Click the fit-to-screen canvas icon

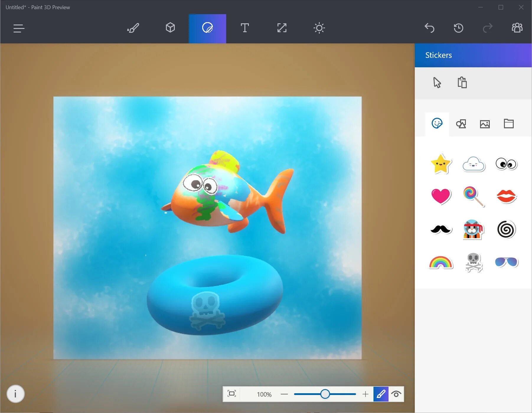(x=232, y=394)
